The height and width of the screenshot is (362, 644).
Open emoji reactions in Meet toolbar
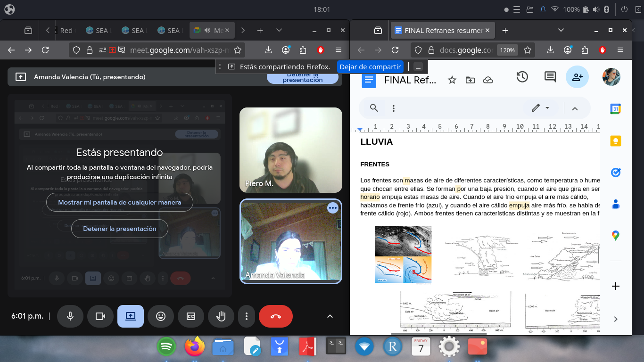(161, 316)
